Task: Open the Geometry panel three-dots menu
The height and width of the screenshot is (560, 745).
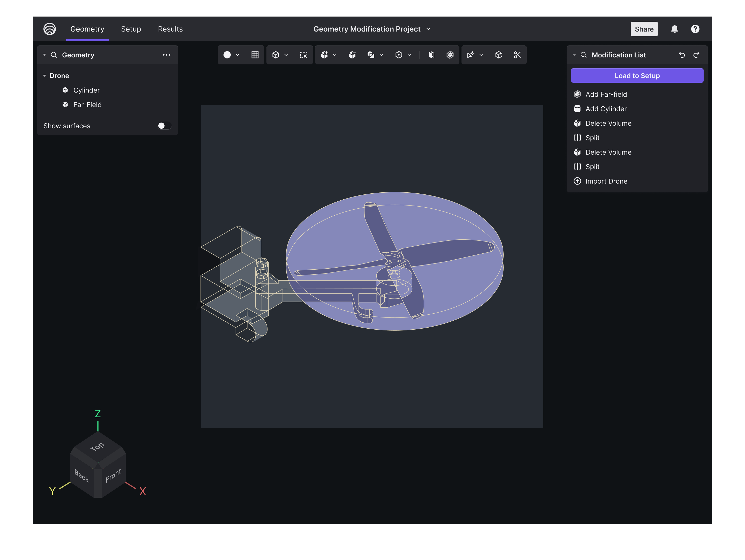Action: point(166,55)
